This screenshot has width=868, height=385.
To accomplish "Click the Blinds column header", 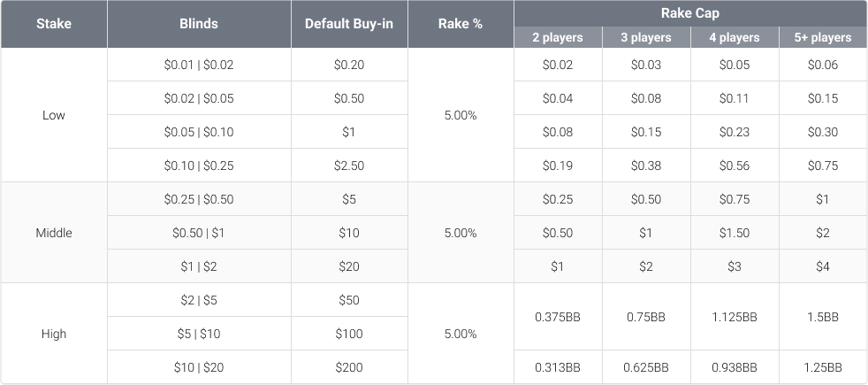I will pyautogui.click(x=199, y=24).
